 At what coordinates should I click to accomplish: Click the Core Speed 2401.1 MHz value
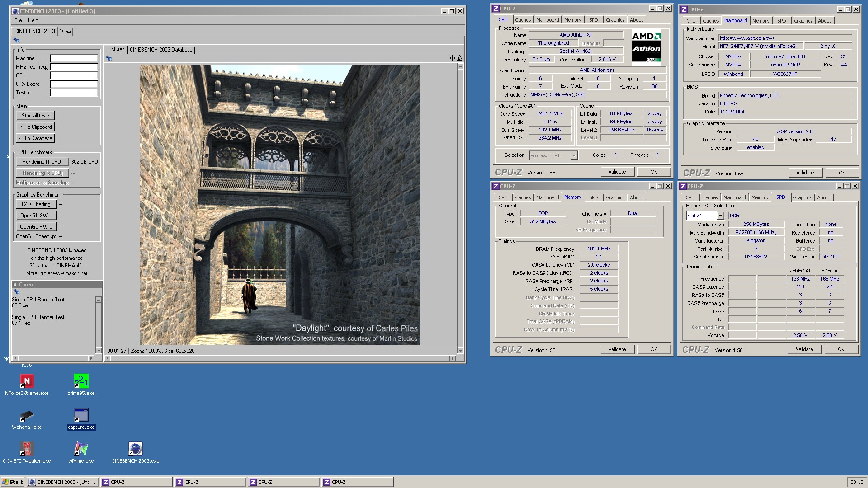tap(550, 114)
